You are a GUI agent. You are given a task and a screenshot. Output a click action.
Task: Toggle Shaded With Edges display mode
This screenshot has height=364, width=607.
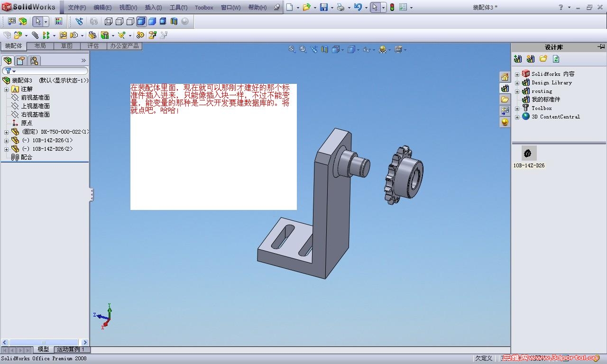click(141, 21)
